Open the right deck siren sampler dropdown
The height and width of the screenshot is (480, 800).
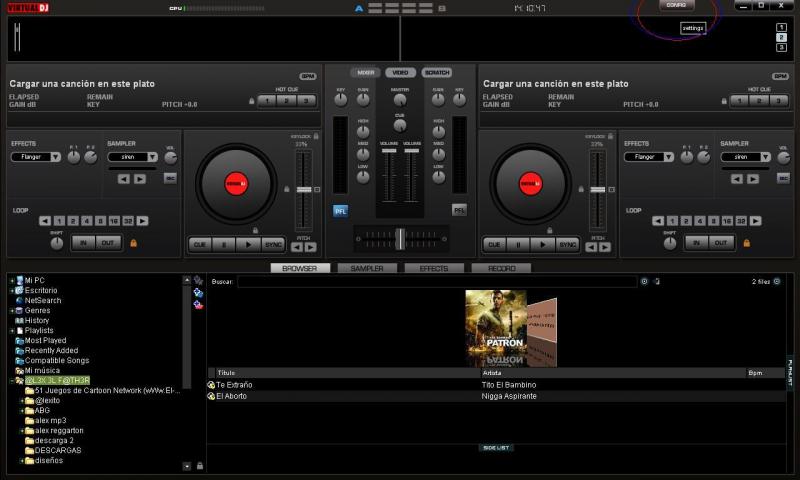(745, 157)
